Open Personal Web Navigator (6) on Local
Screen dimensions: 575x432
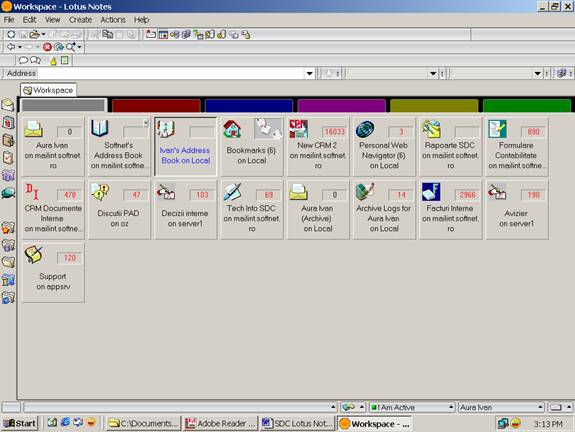click(384, 146)
